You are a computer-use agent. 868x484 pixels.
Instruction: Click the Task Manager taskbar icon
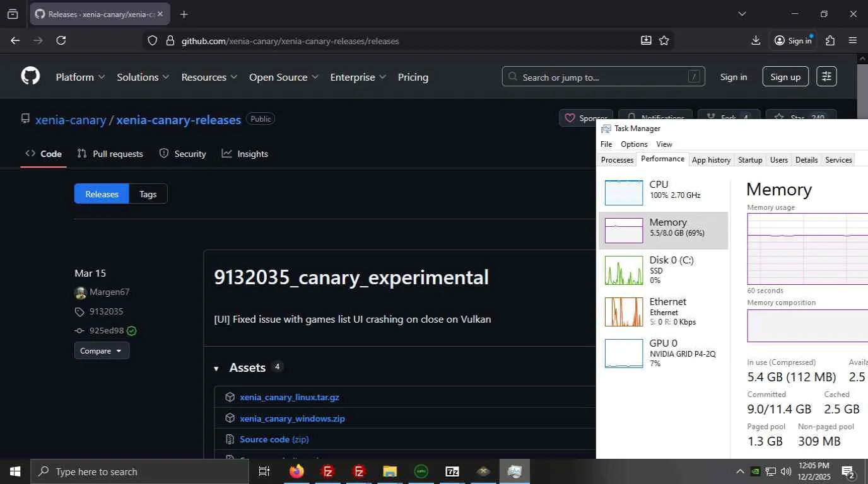(515, 471)
